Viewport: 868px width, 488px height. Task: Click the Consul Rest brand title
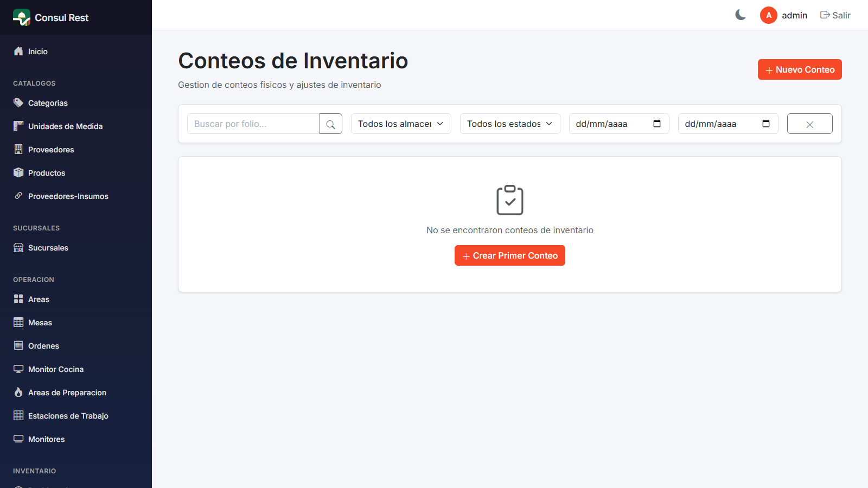click(x=62, y=17)
